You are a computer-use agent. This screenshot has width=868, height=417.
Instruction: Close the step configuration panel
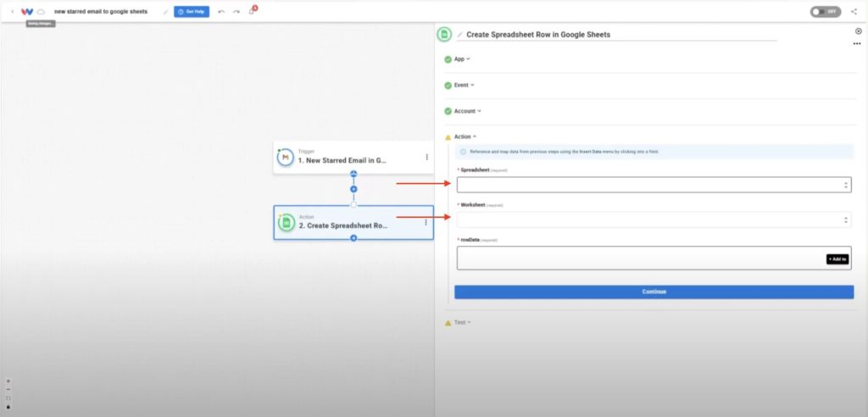point(859,31)
